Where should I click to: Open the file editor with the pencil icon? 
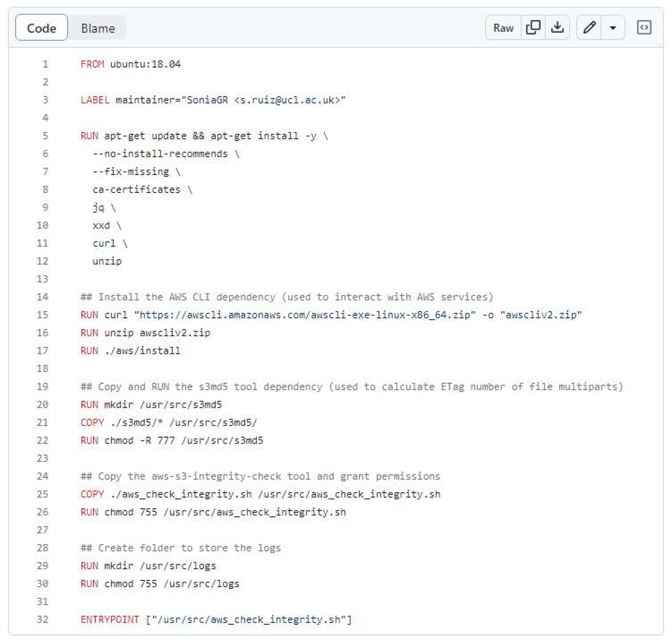pos(590,28)
